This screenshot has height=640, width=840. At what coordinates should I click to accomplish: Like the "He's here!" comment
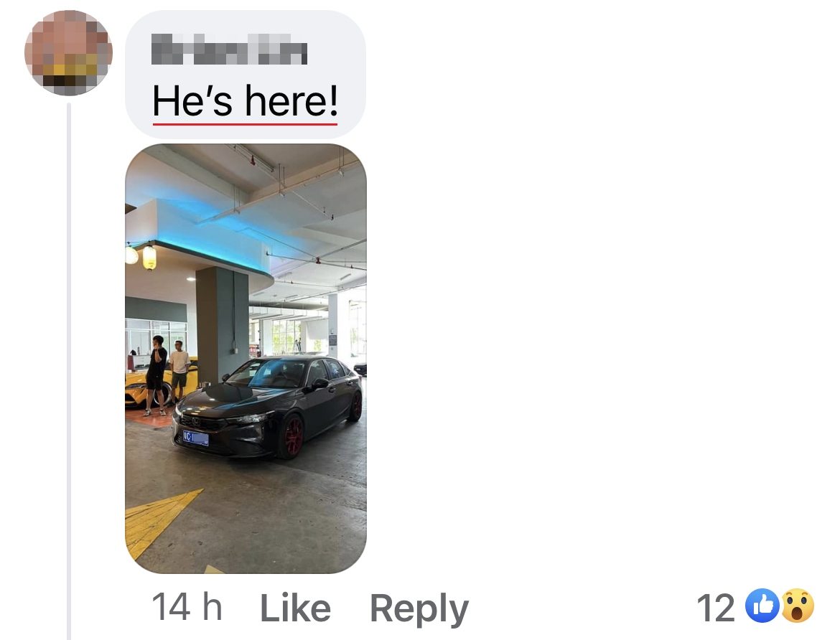[x=295, y=608]
